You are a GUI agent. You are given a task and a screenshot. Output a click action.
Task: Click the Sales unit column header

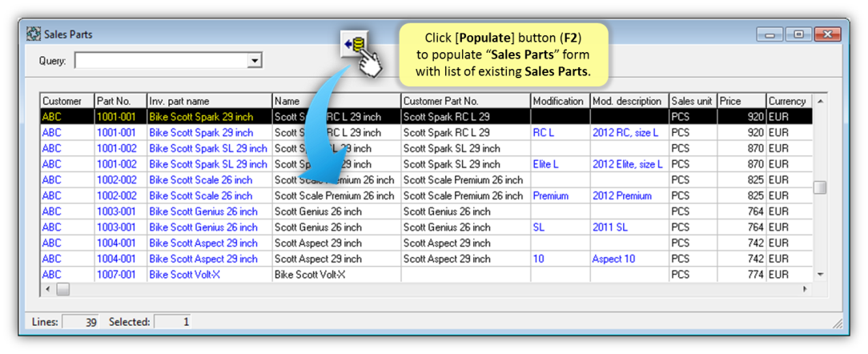pyautogui.click(x=693, y=101)
